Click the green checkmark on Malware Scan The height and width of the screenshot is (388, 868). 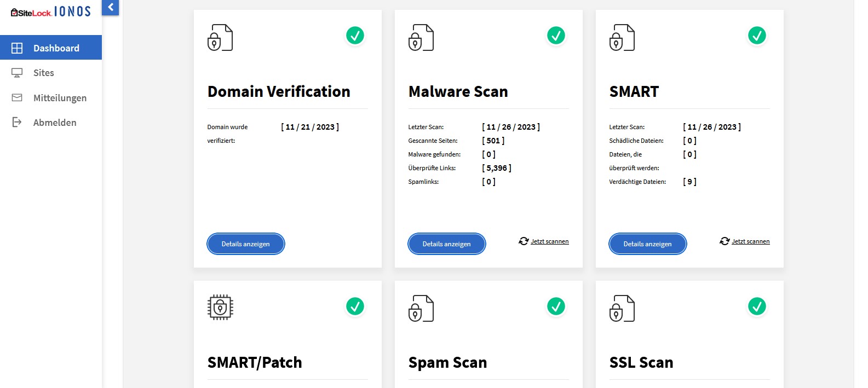pyautogui.click(x=556, y=36)
